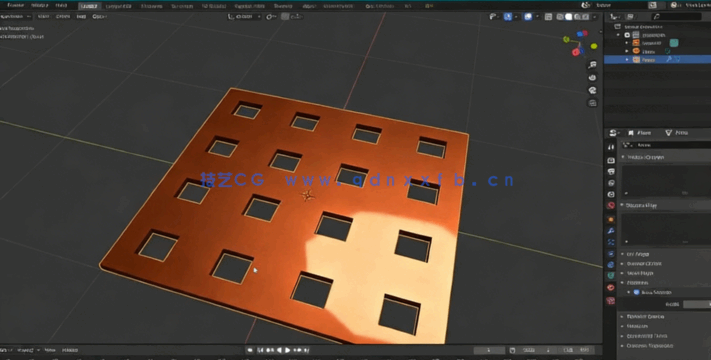Image resolution: width=711 pixels, height=360 pixels.
Task: Open the green Object Data tab icon
Action: click(611, 276)
